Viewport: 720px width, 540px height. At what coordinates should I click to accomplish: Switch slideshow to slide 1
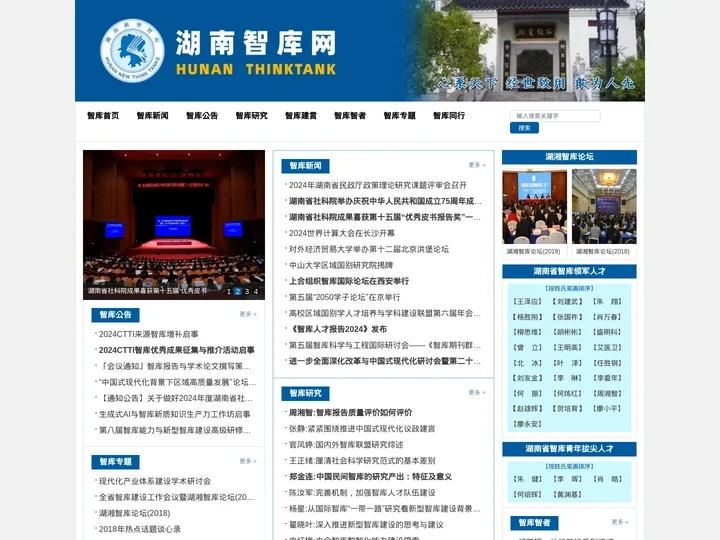pos(229,291)
